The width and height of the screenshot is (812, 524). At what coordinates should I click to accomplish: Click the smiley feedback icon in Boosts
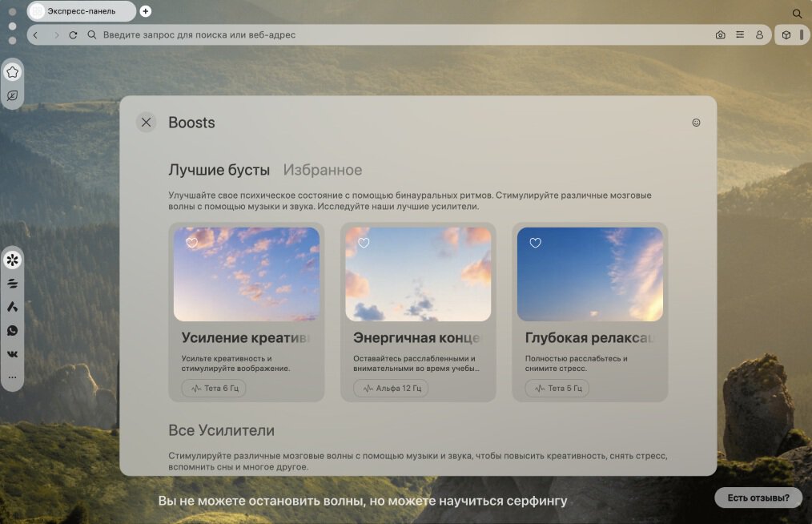pyautogui.click(x=696, y=123)
